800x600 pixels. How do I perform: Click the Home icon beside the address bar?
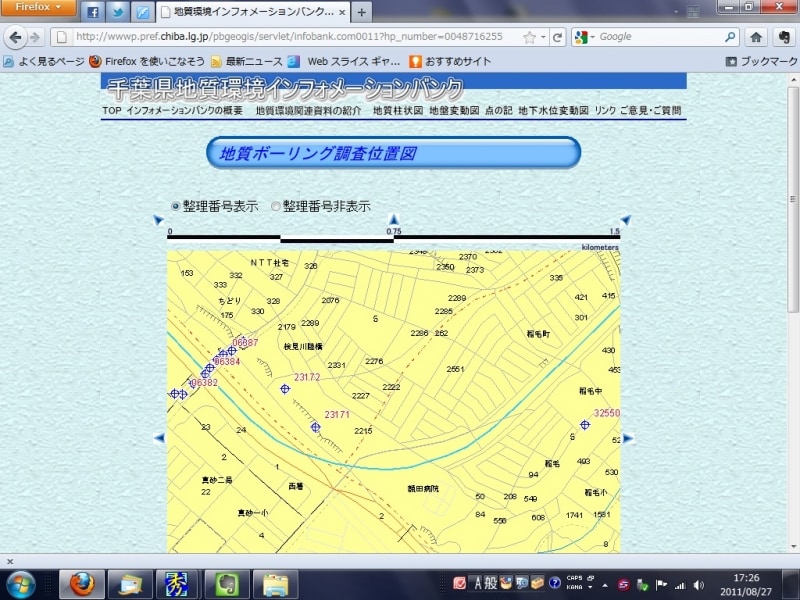coord(756,36)
